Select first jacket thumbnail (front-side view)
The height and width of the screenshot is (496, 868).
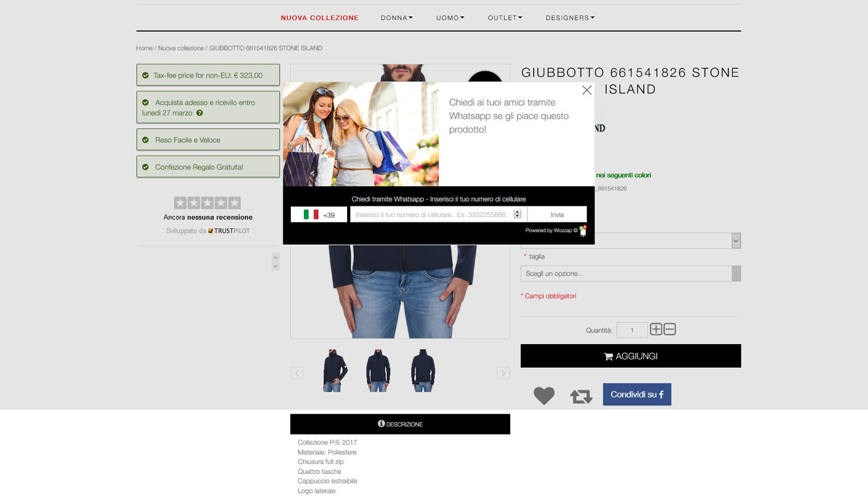click(x=335, y=371)
